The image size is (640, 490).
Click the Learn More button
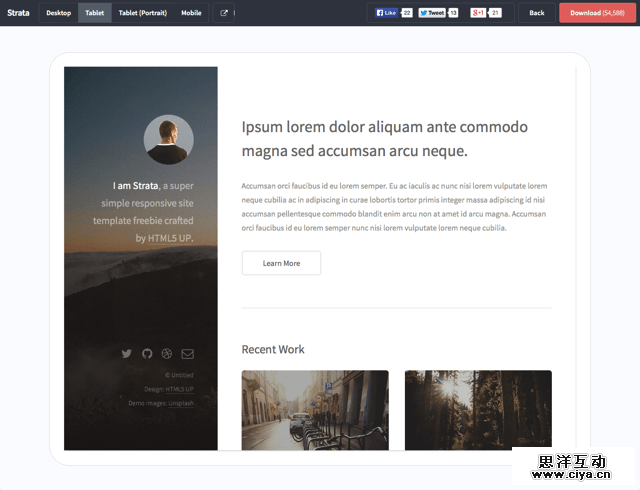click(x=281, y=263)
